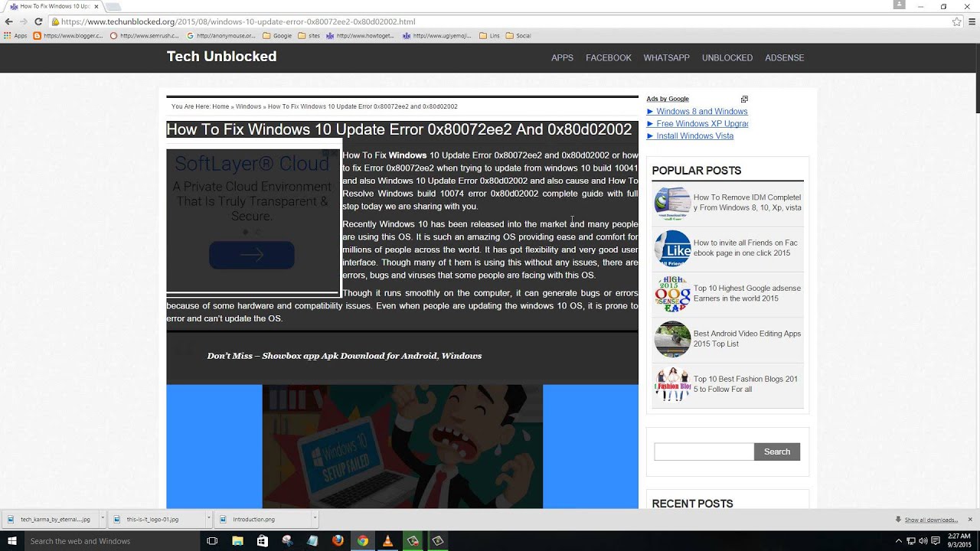This screenshot has height=551, width=980.
Task: Open Top 10 Highest Google adsense Earners post
Action: 747,293
